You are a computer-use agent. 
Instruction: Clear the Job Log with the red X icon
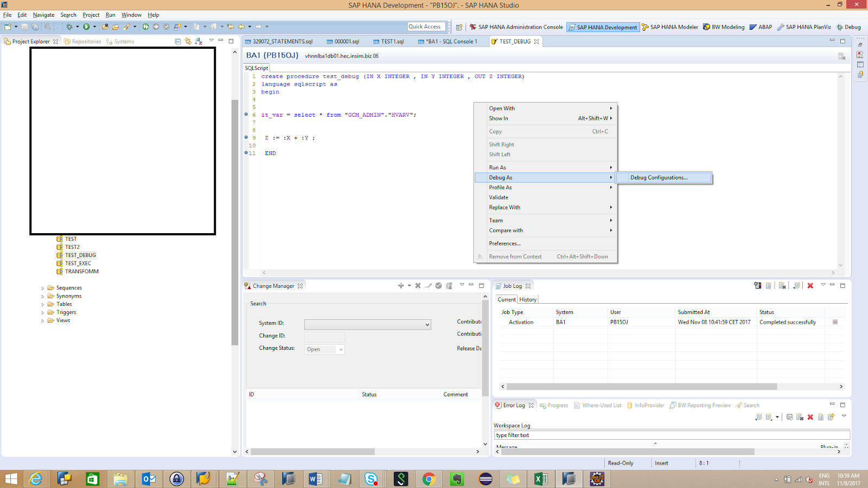[810, 286]
